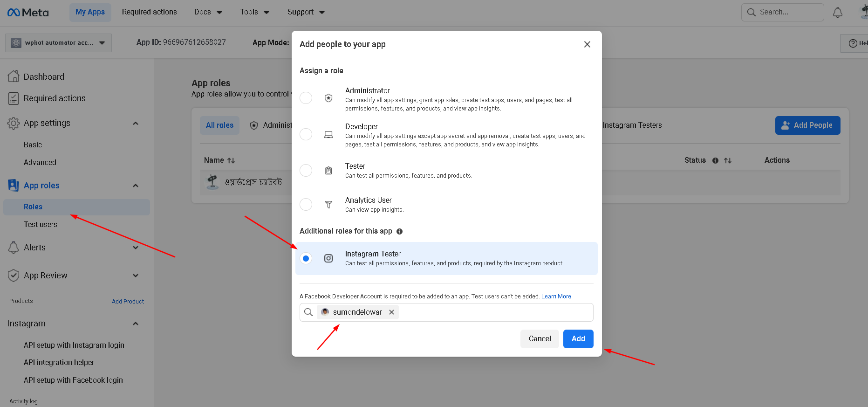Choose the Tester role radio button
The width and height of the screenshot is (868, 407).
(306, 170)
